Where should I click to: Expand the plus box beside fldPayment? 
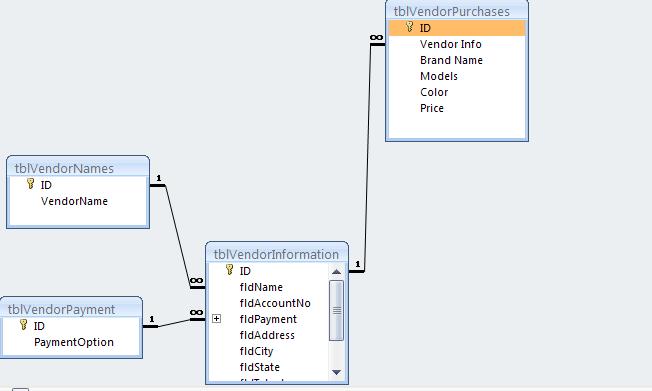click(x=216, y=319)
